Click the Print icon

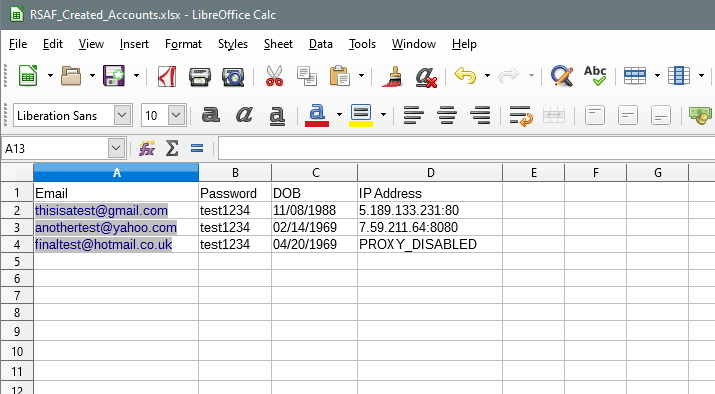(200, 77)
